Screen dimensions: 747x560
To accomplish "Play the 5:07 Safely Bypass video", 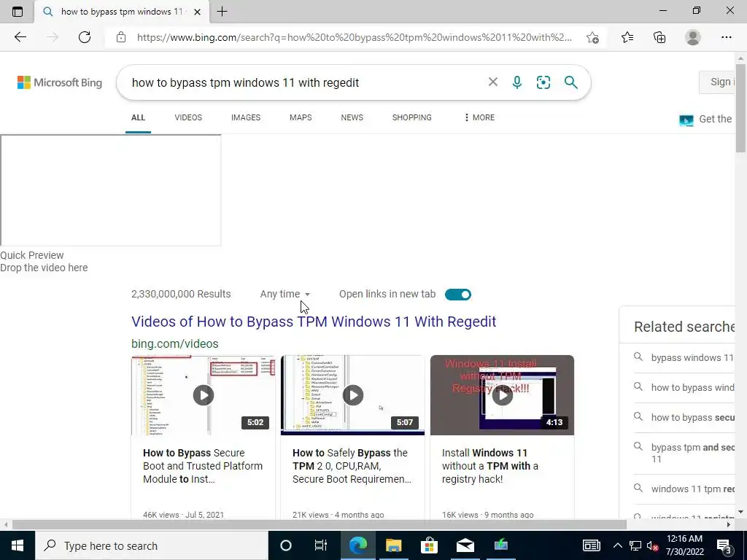I will pos(353,395).
